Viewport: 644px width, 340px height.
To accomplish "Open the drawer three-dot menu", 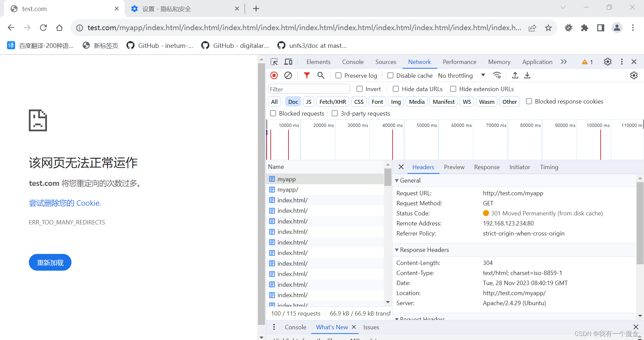I will point(274,327).
